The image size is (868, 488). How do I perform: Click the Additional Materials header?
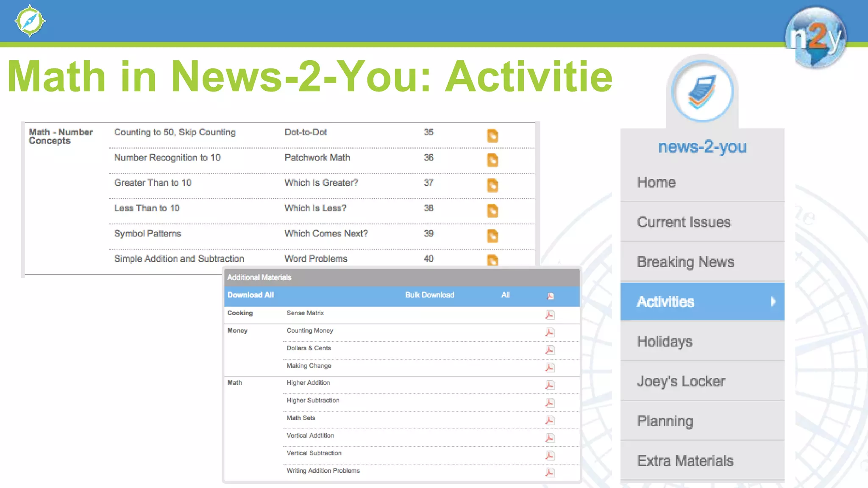[402, 277]
